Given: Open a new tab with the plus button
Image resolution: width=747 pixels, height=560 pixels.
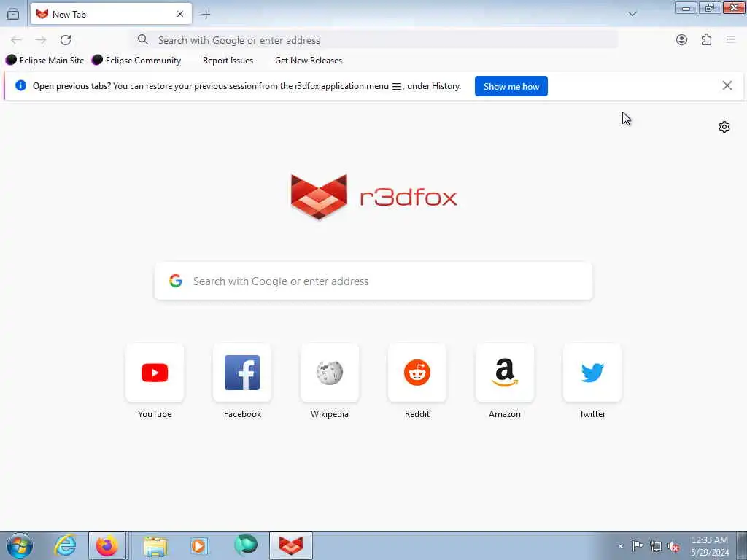Looking at the screenshot, I should (206, 15).
